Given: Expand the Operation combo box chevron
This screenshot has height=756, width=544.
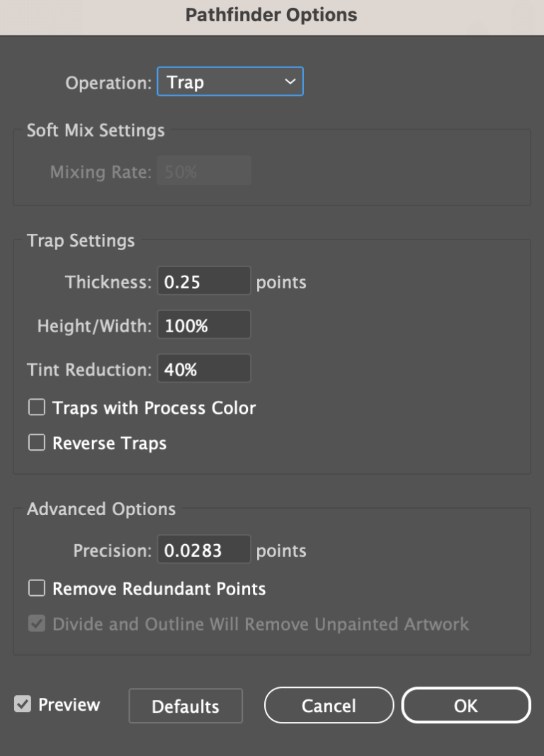Looking at the screenshot, I should (x=290, y=81).
